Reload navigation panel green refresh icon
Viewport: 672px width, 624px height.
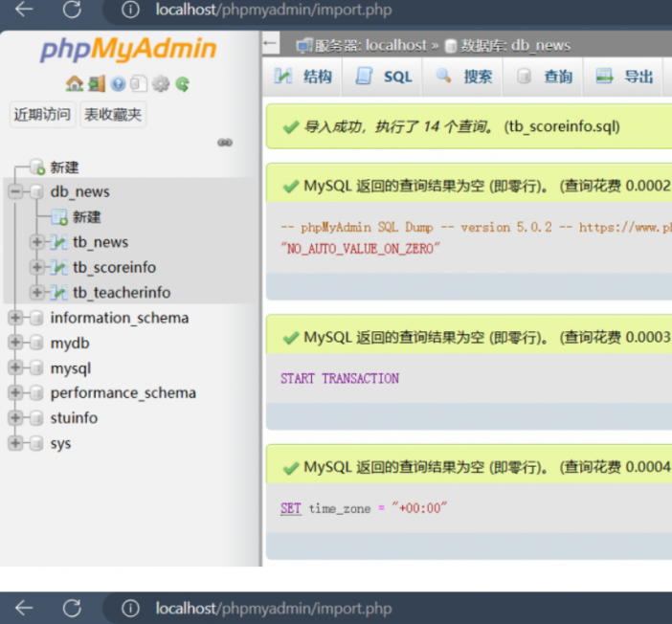click(x=183, y=84)
